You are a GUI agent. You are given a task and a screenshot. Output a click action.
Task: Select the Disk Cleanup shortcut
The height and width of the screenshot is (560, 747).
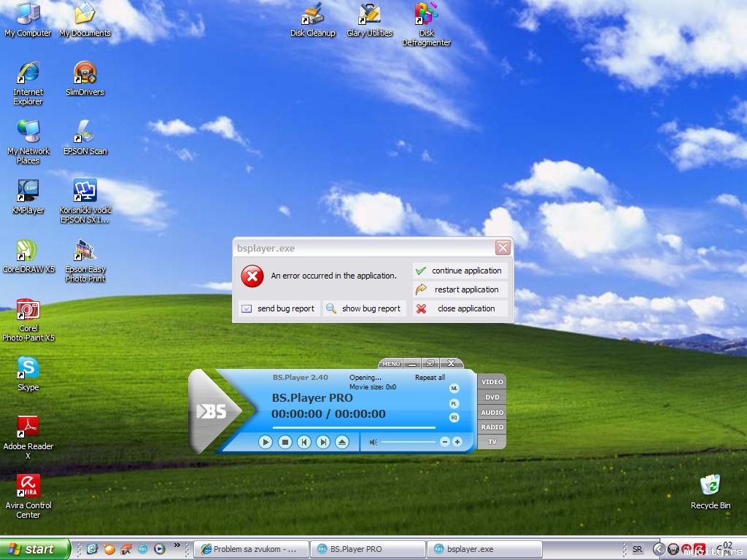click(x=313, y=20)
